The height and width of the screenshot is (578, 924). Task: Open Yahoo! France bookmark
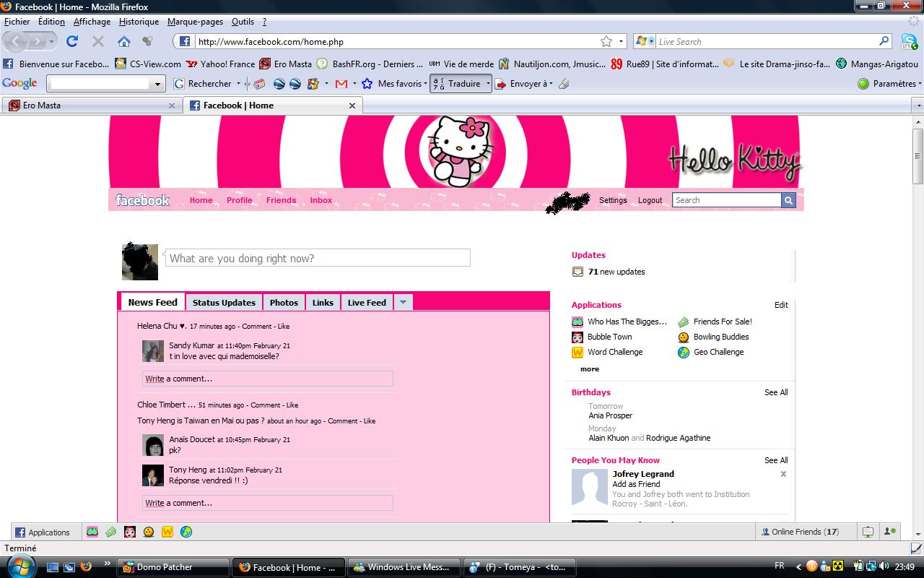[x=220, y=64]
